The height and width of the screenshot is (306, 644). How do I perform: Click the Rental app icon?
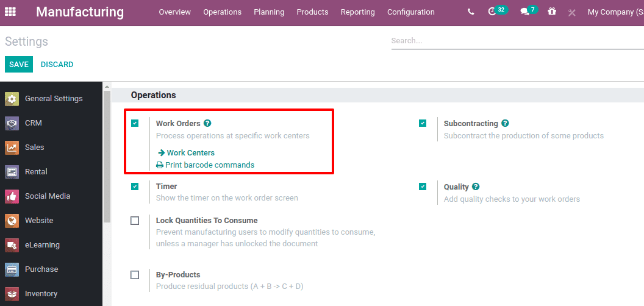pyautogui.click(x=12, y=172)
